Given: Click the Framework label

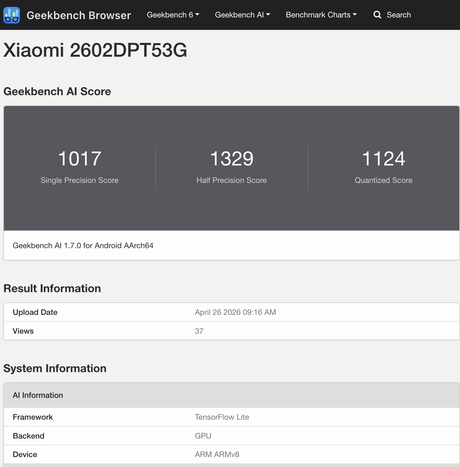Looking at the screenshot, I should 33,417.
